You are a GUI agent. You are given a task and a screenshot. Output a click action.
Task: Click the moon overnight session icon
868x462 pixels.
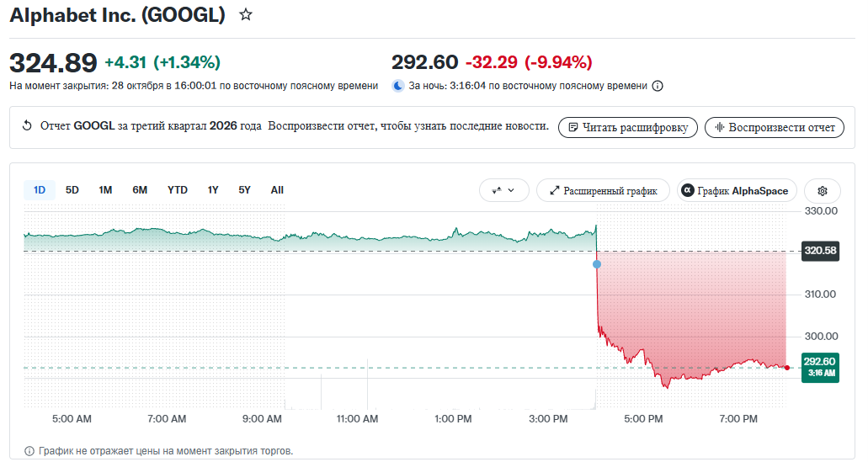coord(398,86)
